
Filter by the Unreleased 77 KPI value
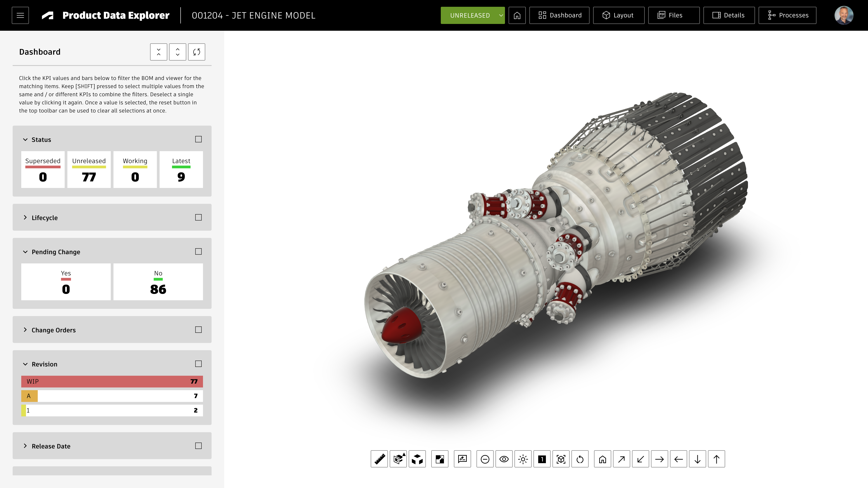pos(89,176)
